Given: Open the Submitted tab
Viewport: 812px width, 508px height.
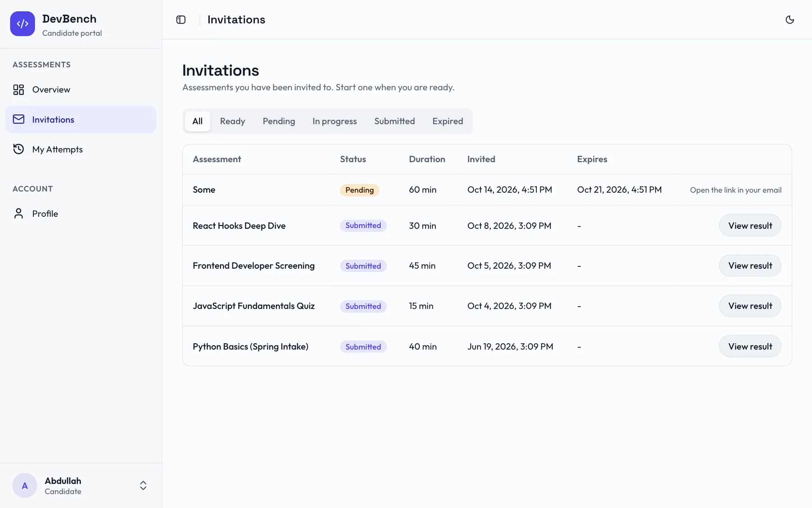Looking at the screenshot, I should (394, 121).
